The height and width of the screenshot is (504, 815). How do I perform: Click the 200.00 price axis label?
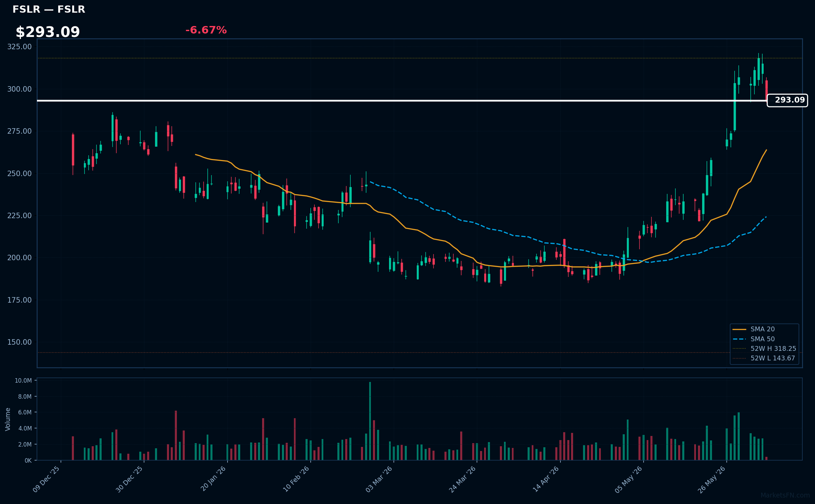[20, 257]
